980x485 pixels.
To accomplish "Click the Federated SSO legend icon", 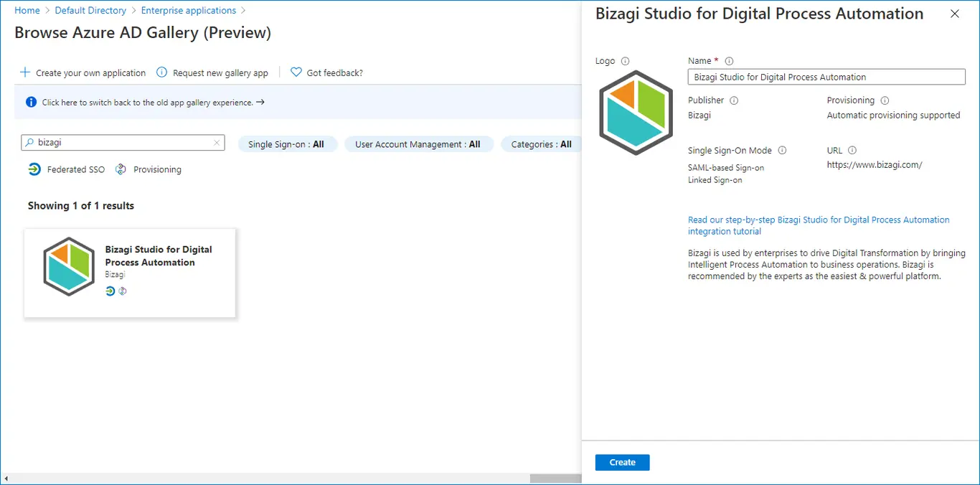I will [34, 169].
